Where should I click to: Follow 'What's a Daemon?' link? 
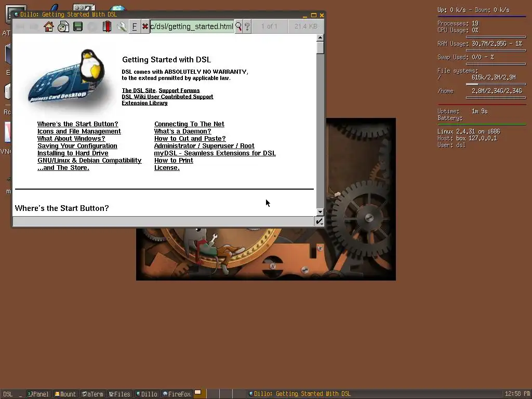tap(182, 131)
